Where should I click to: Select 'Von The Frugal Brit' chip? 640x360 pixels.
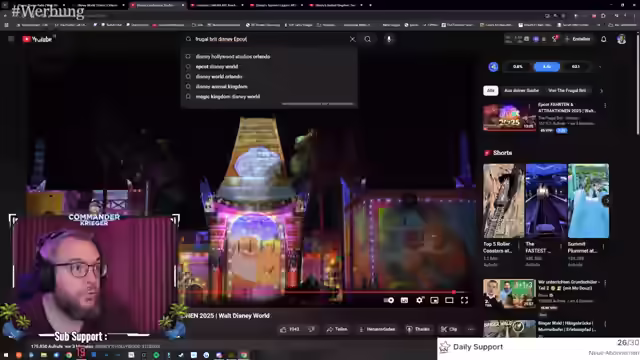(567, 91)
